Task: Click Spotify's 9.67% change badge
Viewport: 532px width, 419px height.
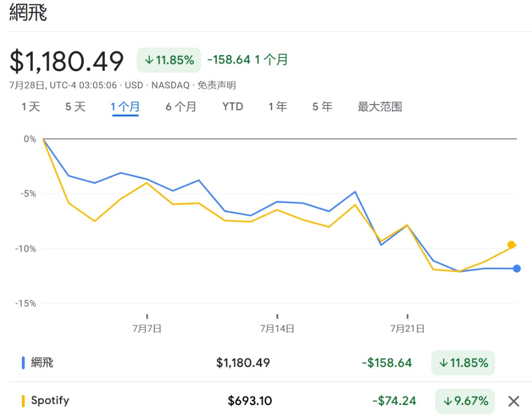Action: click(x=465, y=401)
